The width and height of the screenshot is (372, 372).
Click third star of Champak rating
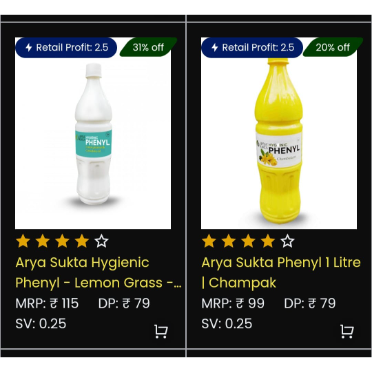click(248, 241)
